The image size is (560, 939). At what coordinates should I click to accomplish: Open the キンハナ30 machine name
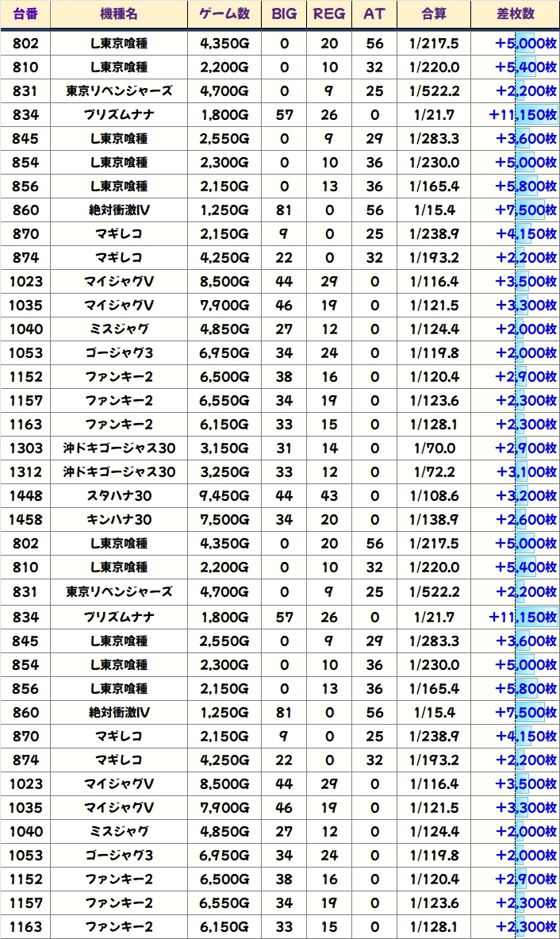pyautogui.click(x=118, y=520)
